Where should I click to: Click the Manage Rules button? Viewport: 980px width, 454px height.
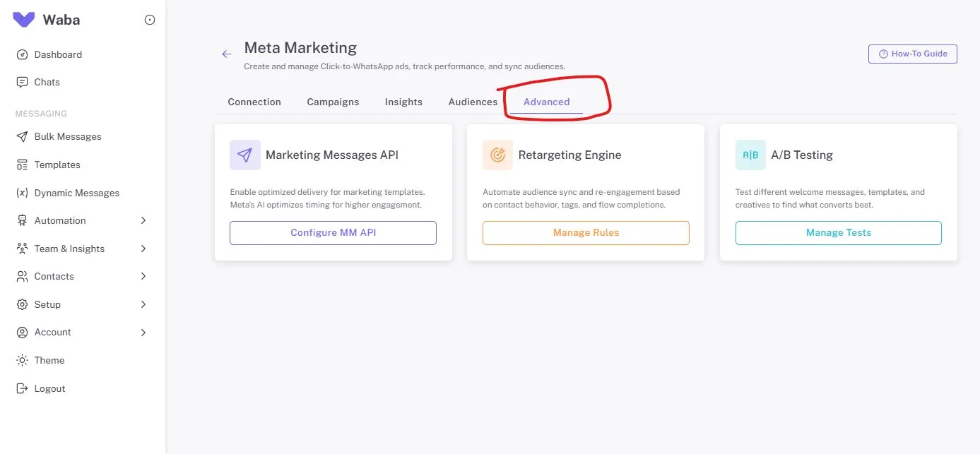click(x=586, y=233)
